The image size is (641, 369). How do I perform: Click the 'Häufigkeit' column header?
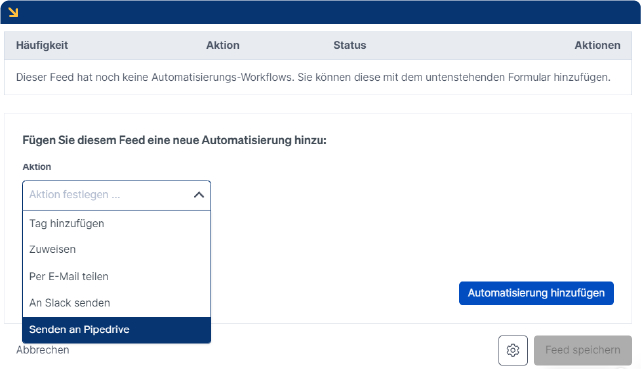point(42,45)
